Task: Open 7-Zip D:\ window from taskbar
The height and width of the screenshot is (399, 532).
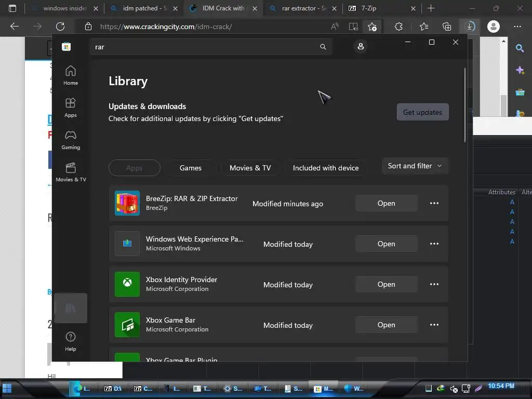Action: pyautogui.click(x=113, y=389)
